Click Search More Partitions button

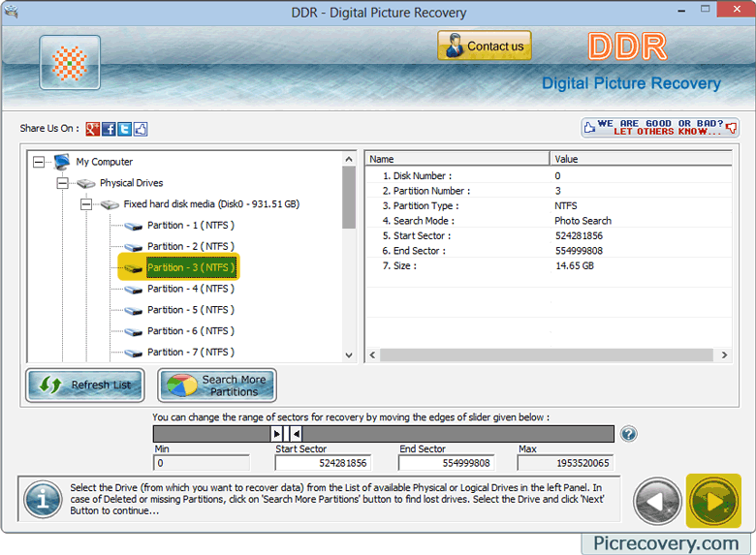point(217,385)
